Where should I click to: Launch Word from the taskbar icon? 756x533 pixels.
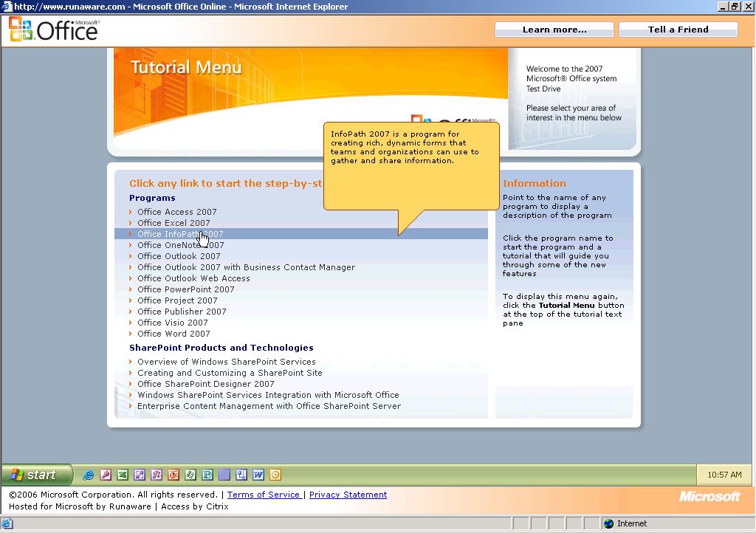click(x=258, y=475)
